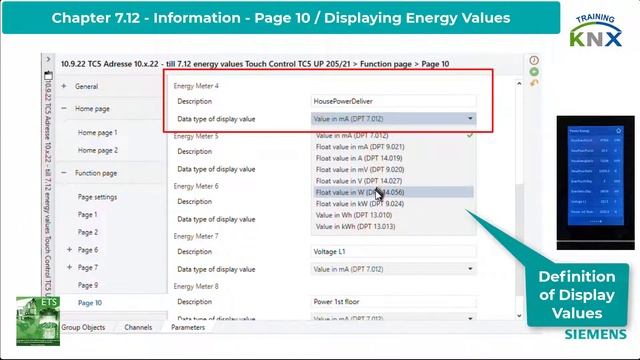Viewport: 640px width, 360px height.
Task: Choose Float value in mV (DPT 9.020)
Action: coord(394,170)
